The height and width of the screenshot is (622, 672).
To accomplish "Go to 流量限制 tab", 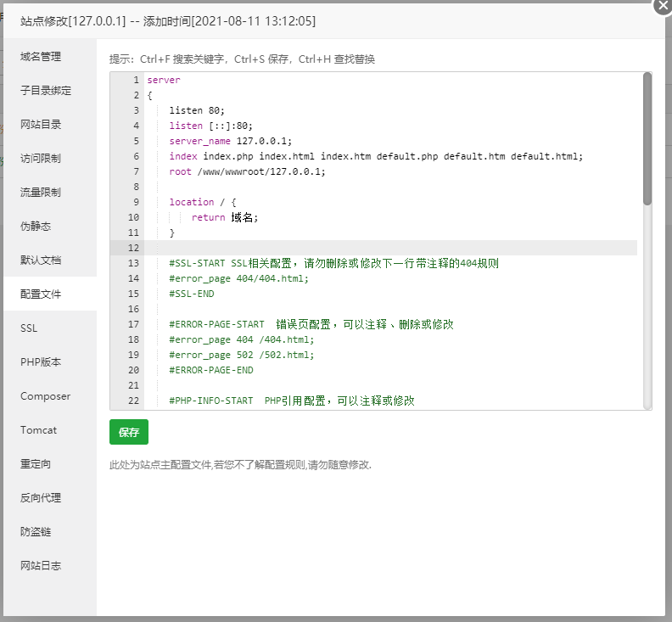I will [x=41, y=193].
